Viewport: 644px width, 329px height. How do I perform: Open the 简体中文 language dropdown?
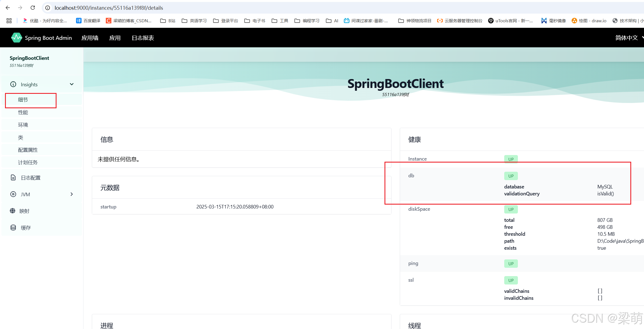pos(630,38)
